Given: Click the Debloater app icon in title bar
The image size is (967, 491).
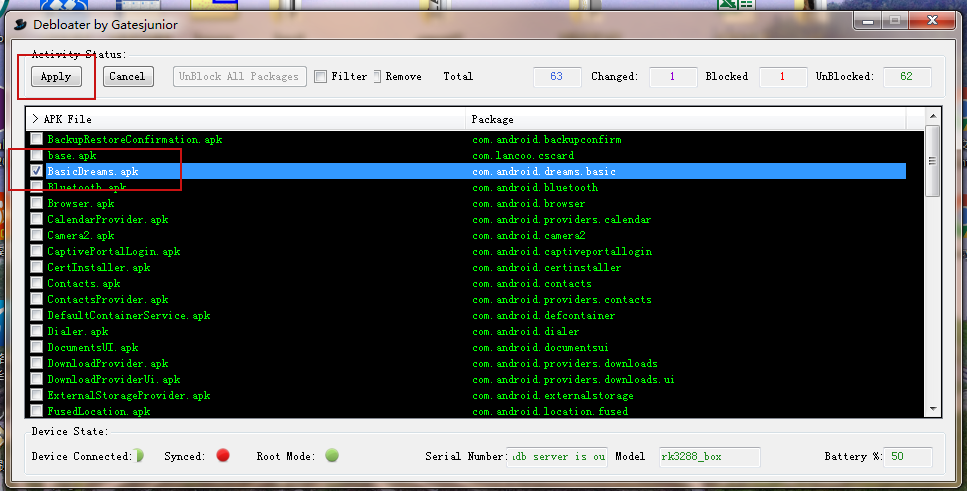Looking at the screenshot, I should point(20,25).
